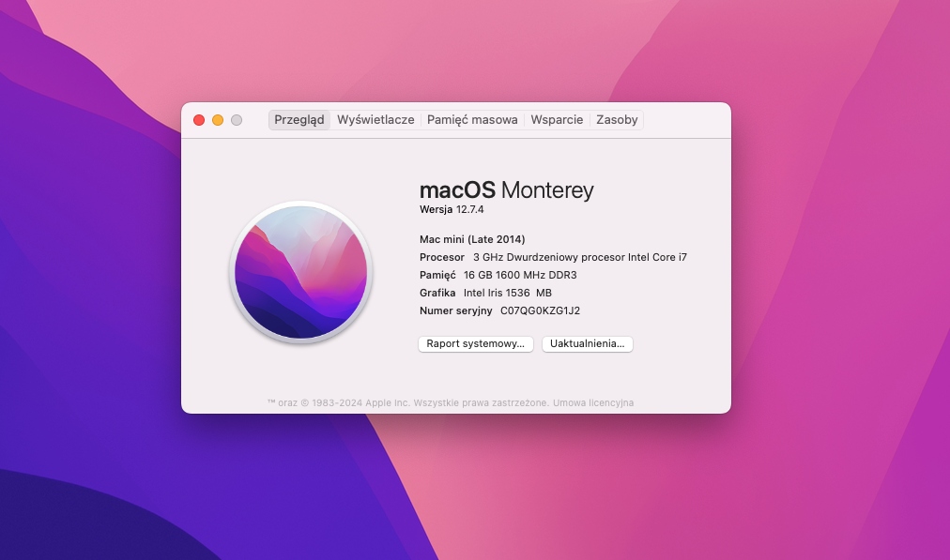Click the Procesor label
Image resolution: width=950 pixels, height=560 pixels.
click(442, 257)
